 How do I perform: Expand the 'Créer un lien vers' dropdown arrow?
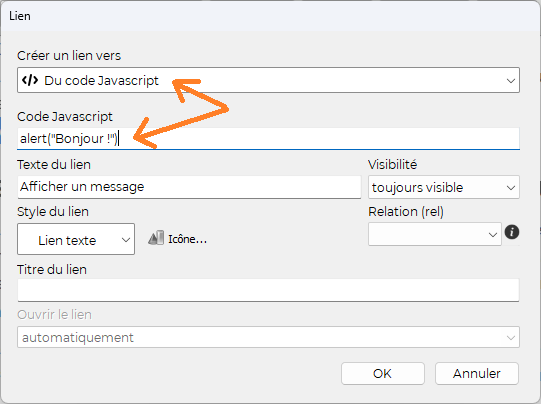tap(511, 81)
